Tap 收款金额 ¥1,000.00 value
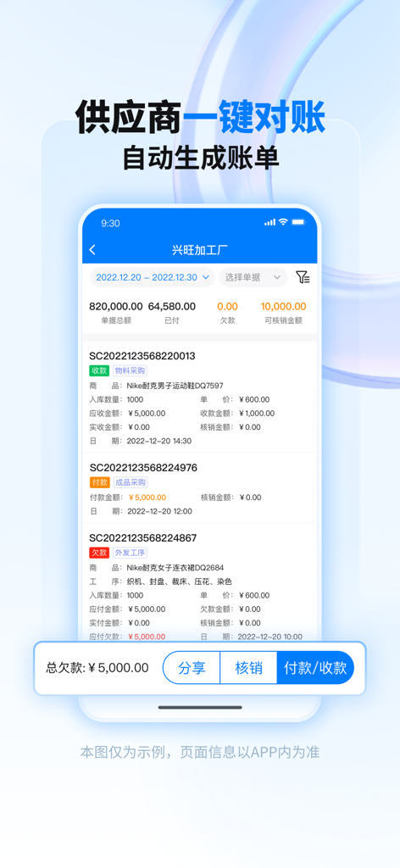The image size is (400, 868). tap(257, 413)
